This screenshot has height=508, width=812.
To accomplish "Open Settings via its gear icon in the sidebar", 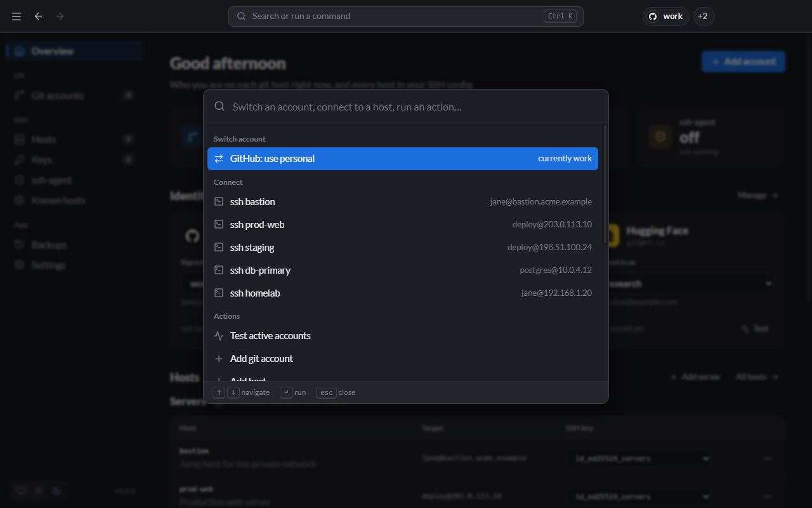I will (19, 265).
